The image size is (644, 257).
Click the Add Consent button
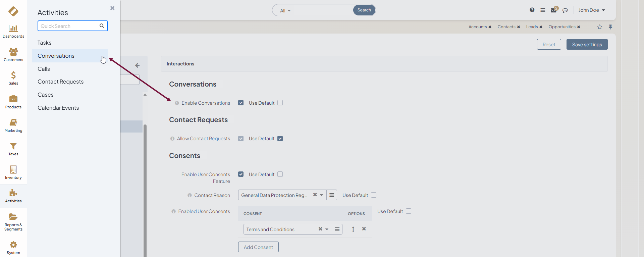tap(258, 247)
